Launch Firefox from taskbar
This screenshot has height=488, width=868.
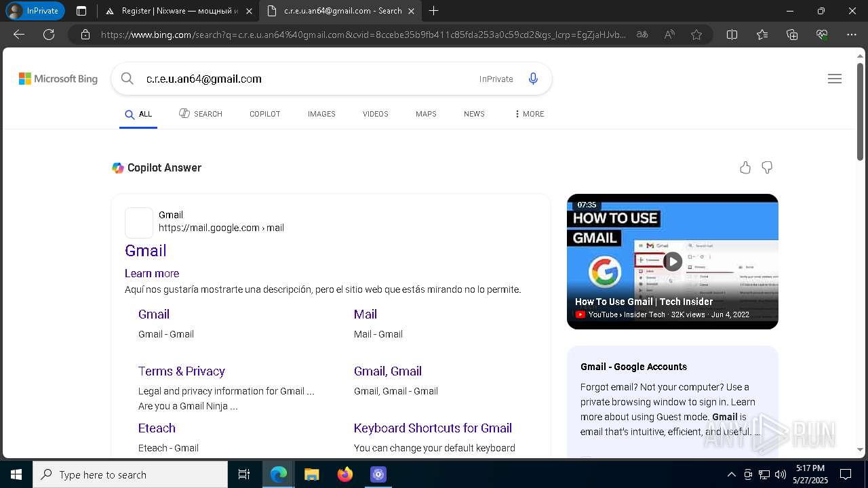(345, 474)
